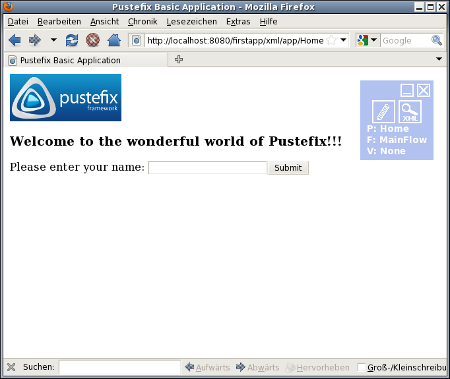Bookmark this page with the star icon
Image resolution: width=450 pixels, height=379 pixels.
point(332,40)
